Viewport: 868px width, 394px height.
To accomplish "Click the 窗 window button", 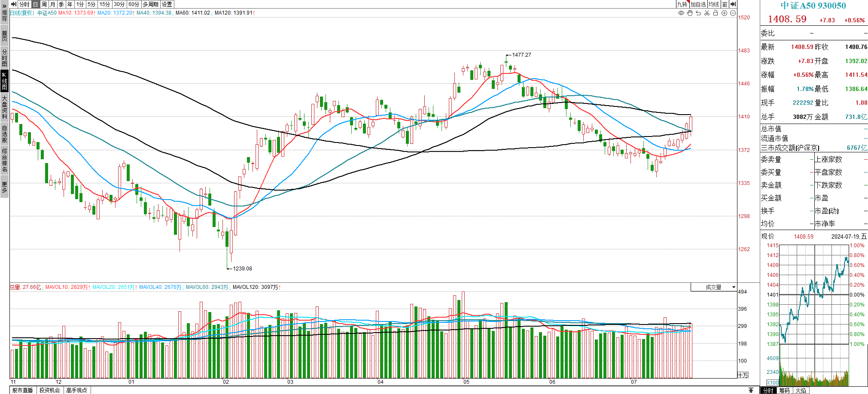I will 725,4.
